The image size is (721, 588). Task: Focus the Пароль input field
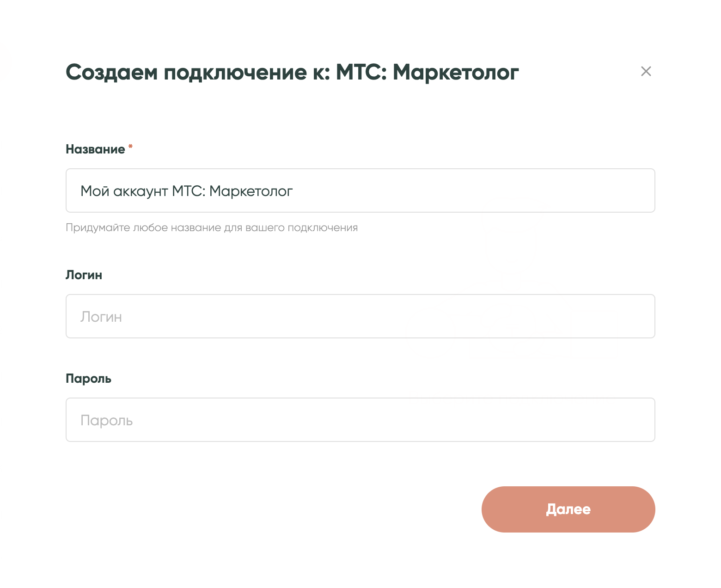click(x=360, y=420)
